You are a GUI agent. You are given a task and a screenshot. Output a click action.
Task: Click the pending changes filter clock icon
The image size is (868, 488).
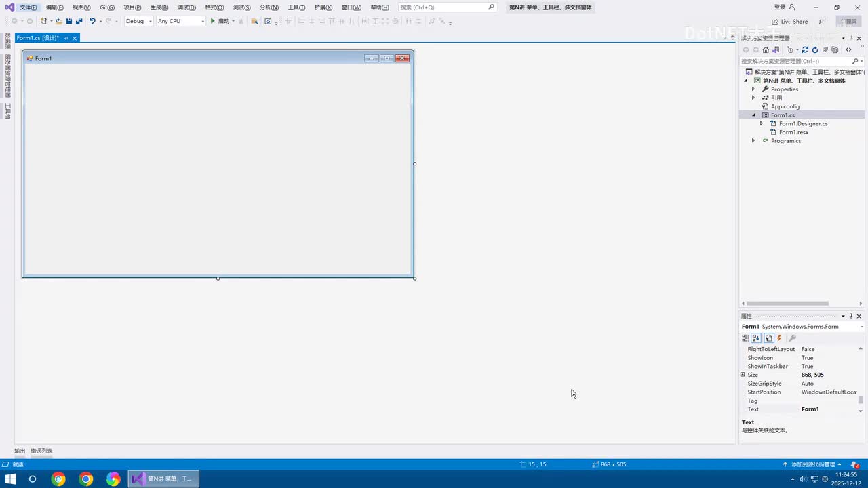790,49
